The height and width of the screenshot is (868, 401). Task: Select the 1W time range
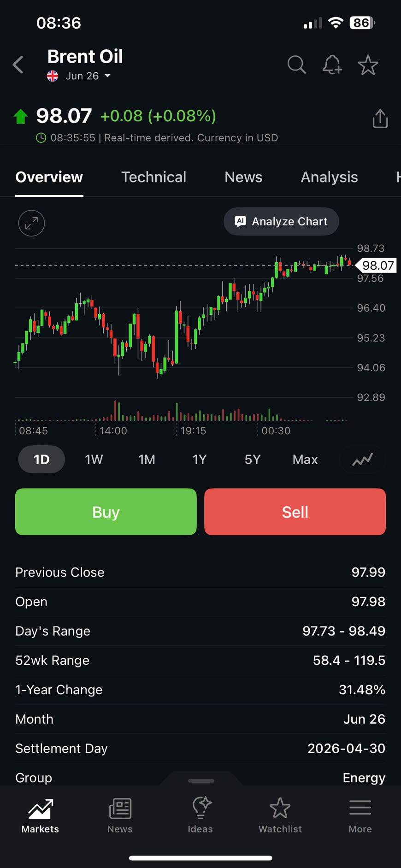click(94, 460)
